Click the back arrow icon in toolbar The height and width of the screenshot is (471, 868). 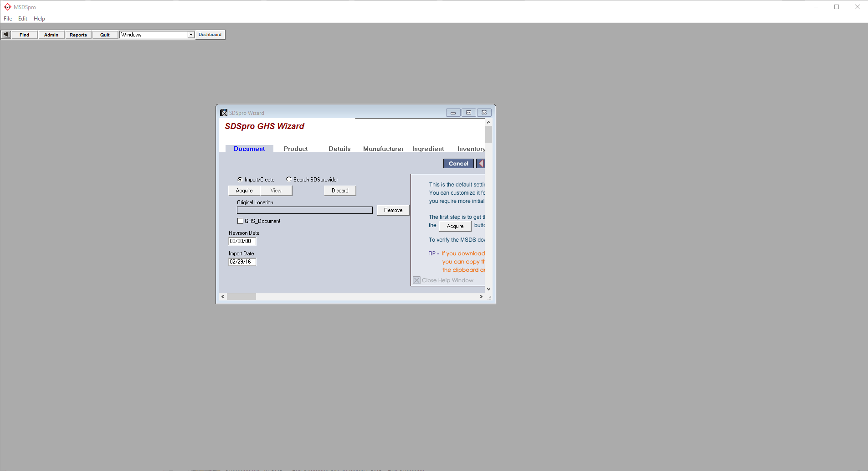(6, 35)
